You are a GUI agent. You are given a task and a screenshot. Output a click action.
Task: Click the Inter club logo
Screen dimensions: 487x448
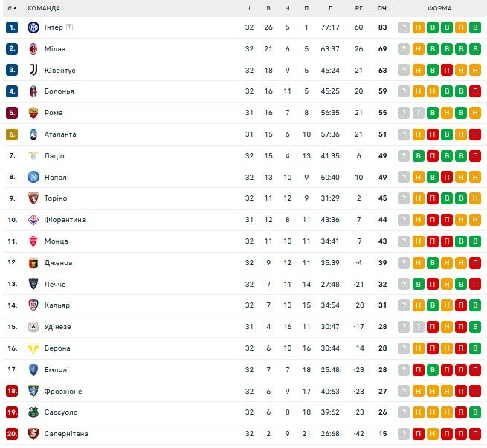(33, 27)
